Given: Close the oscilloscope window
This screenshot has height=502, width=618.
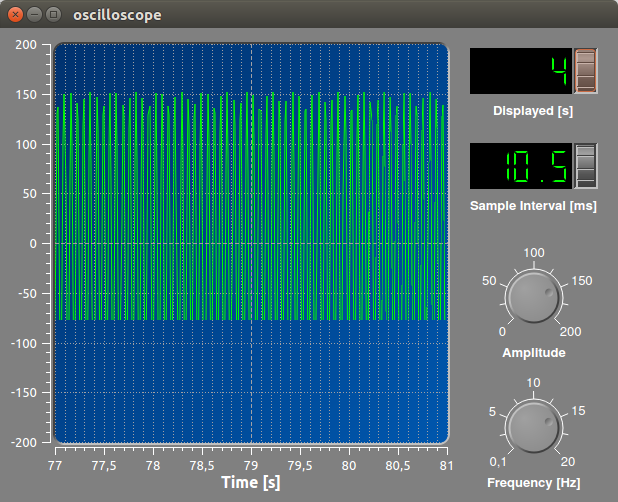Looking at the screenshot, I should (x=15, y=15).
